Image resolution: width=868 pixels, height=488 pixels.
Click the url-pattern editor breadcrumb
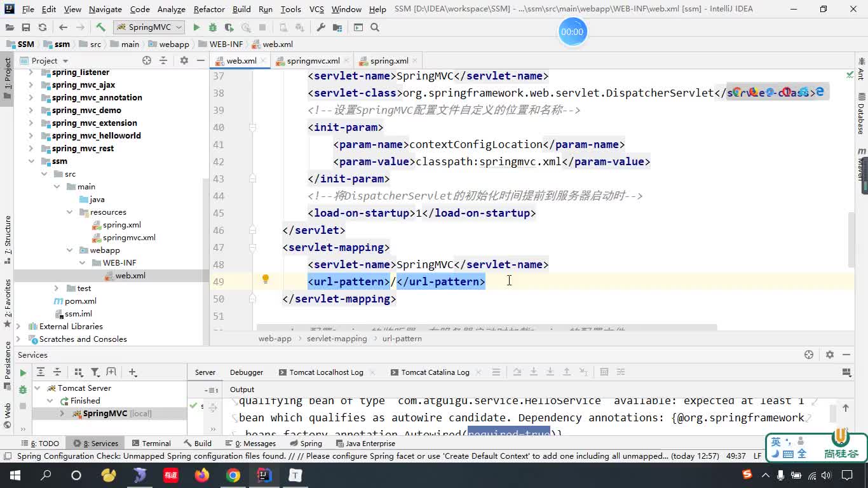tap(402, 339)
